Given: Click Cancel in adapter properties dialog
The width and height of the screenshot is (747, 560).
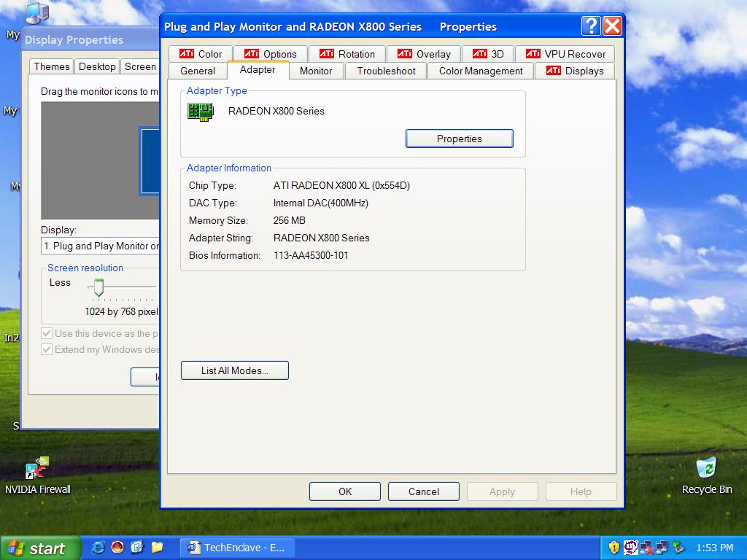Looking at the screenshot, I should (x=424, y=491).
